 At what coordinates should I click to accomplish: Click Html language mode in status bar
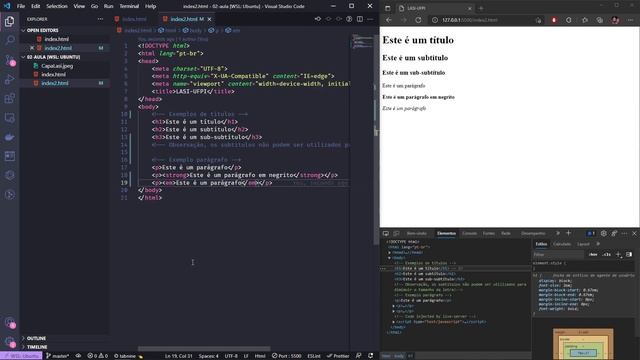coord(260,356)
